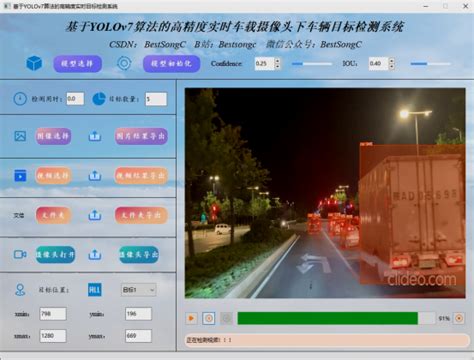474x360 pixels.
Task: Click the purple image select button
Action: click(x=53, y=136)
